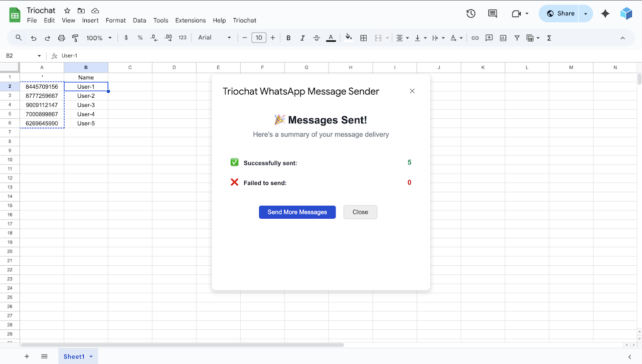Click the Name header cell
The image size is (642, 364).
[86, 78]
